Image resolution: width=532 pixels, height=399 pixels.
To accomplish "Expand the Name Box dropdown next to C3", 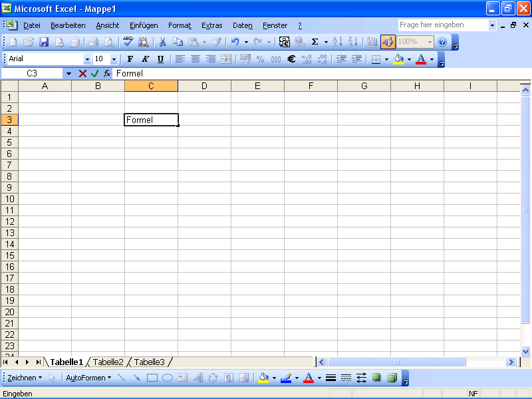I will pos(68,74).
